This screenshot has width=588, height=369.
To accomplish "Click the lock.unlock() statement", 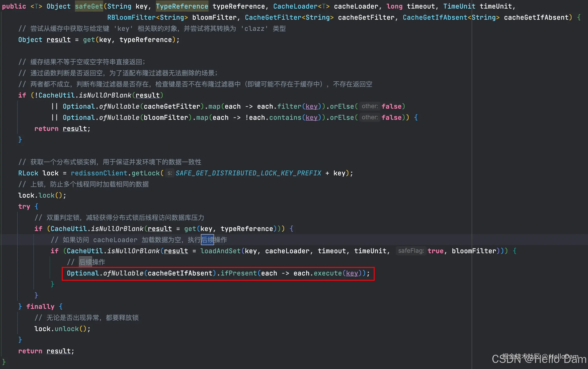I will pyautogui.click(x=62, y=329).
